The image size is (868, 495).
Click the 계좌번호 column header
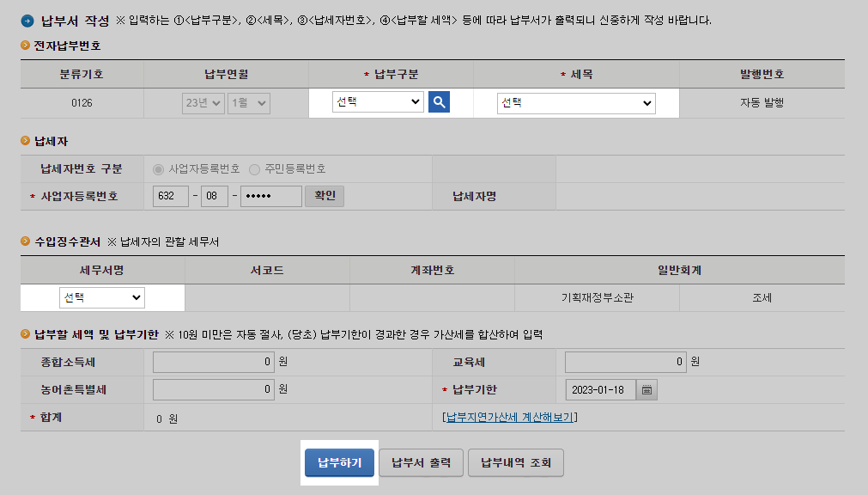pyautogui.click(x=433, y=270)
